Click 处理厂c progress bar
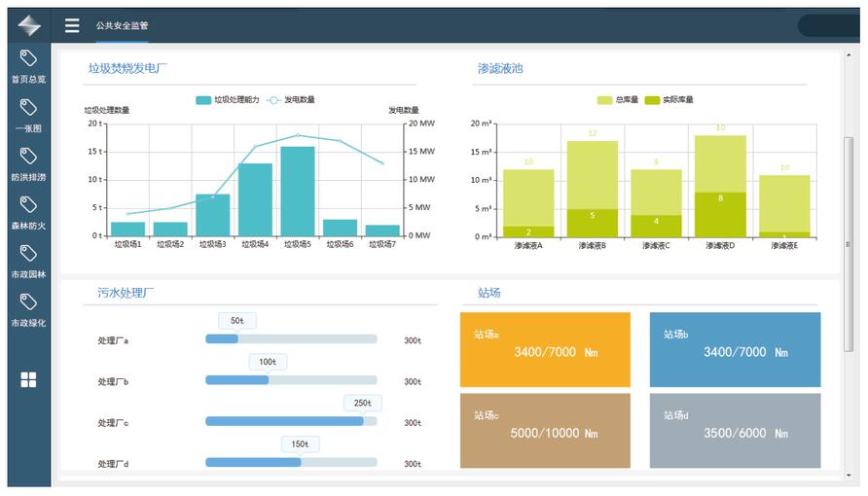Image resolution: width=868 pixels, height=496 pixels. point(291,421)
